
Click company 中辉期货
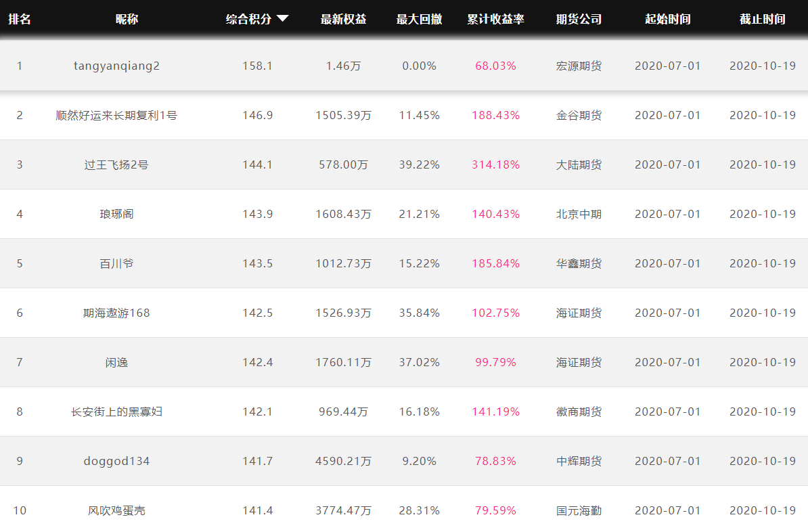click(x=579, y=462)
